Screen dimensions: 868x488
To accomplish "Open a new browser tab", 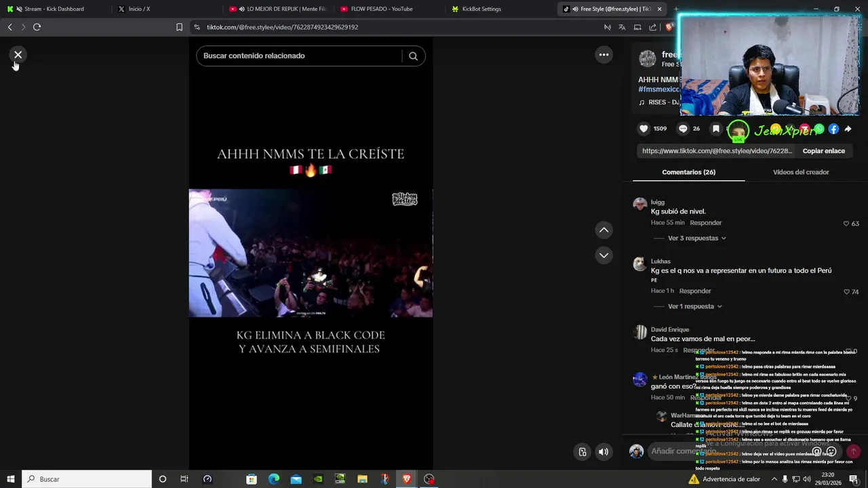I will coord(675,9).
